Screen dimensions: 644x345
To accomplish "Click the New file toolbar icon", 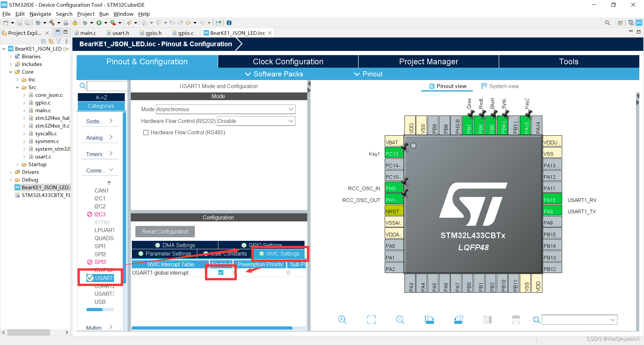I will (x=6, y=23).
